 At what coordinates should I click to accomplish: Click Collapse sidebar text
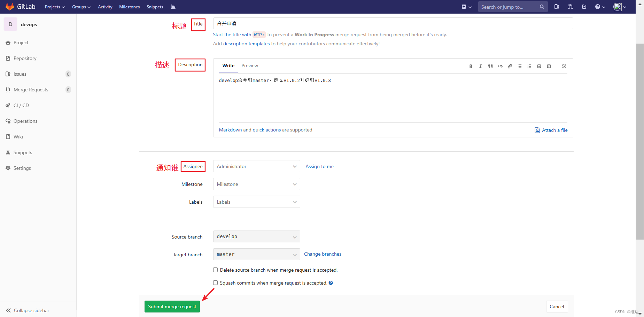(31, 310)
